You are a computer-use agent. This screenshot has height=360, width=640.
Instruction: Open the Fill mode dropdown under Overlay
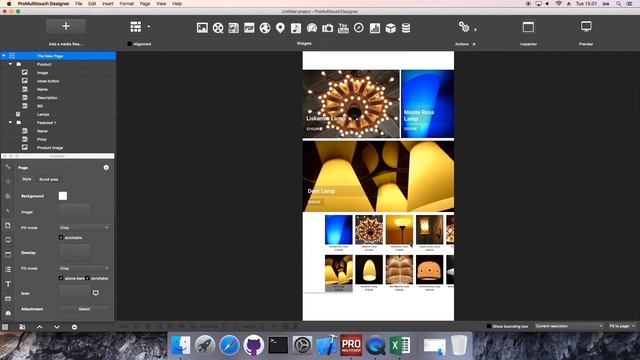tap(84, 268)
